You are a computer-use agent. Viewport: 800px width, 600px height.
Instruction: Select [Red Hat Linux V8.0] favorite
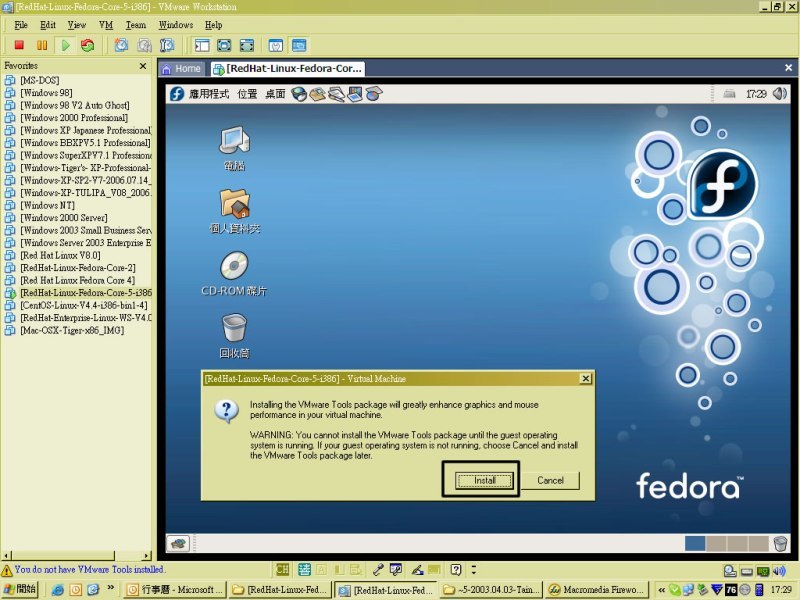[x=60, y=255]
